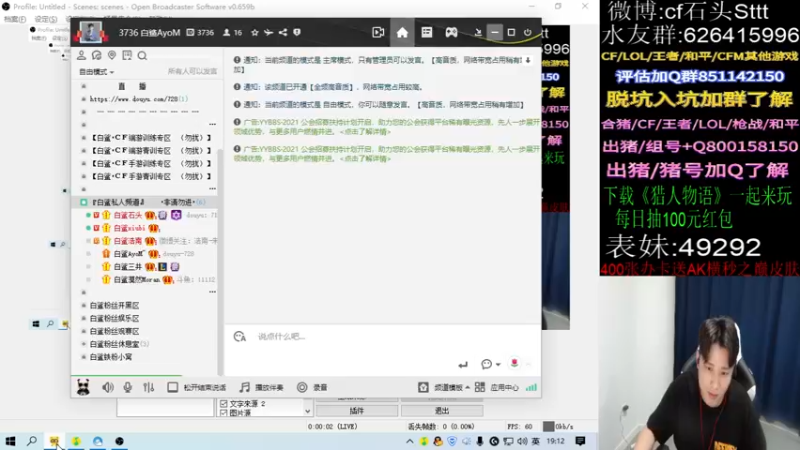800x450 pixels.
Task: Open the game controller icon in YY header
Action: point(452,33)
